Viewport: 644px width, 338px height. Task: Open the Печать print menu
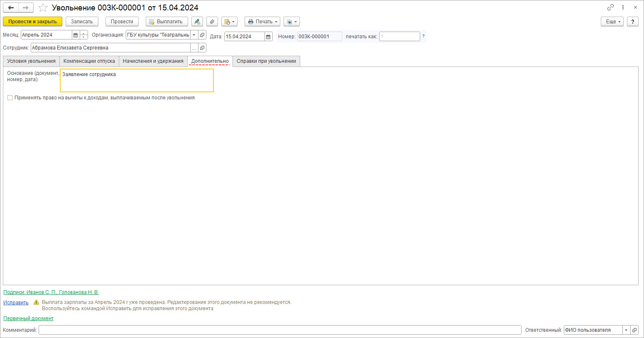(262, 22)
